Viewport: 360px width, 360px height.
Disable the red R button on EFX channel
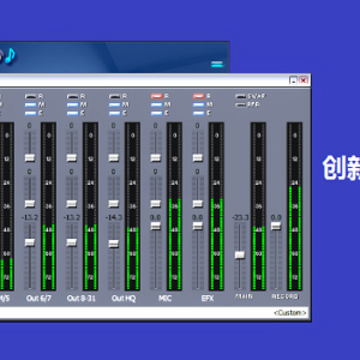coord(198,96)
